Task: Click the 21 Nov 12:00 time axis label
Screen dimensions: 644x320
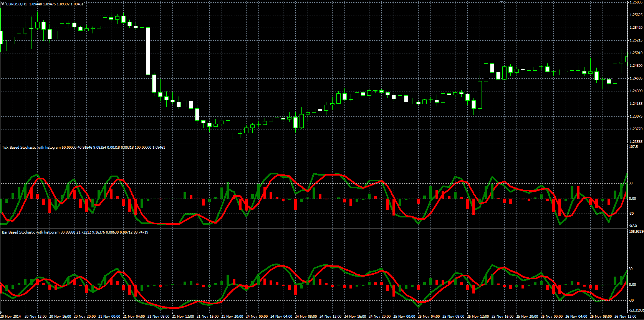Action: pyautogui.click(x=183, y=317)
